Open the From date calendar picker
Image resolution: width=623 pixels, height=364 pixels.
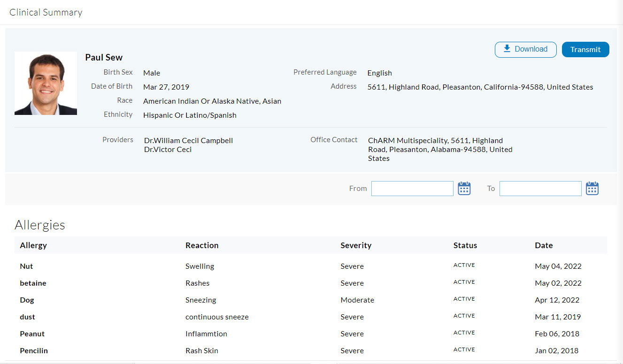[x=464, y=189]
